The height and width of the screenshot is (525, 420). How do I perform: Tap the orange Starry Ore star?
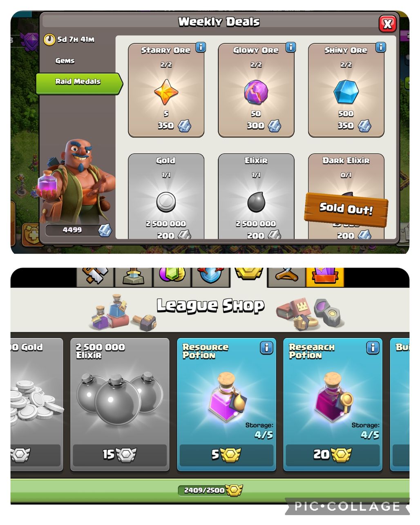[166, 92]
